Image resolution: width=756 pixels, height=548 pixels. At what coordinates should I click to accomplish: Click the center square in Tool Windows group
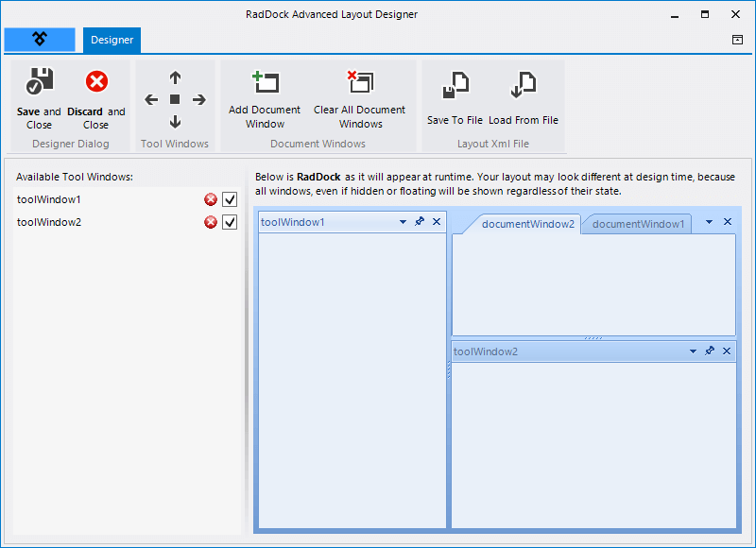tap(175, 99)
